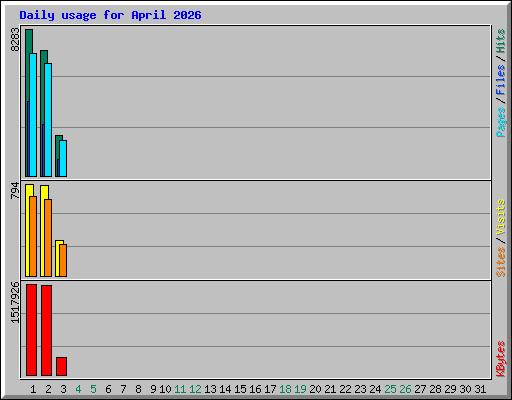Click day label 6 on the axis

click(108, 389)
